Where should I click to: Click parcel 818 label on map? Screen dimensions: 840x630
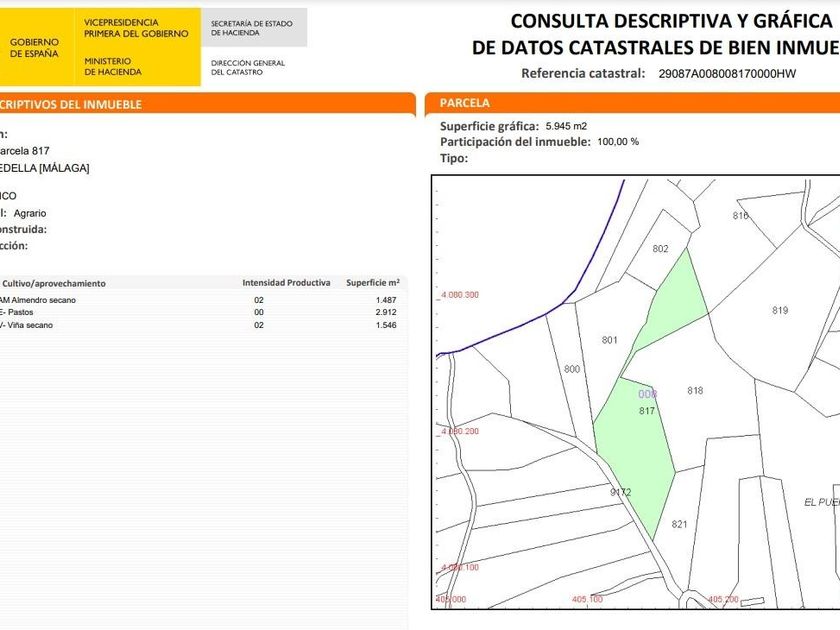point(695,391)
